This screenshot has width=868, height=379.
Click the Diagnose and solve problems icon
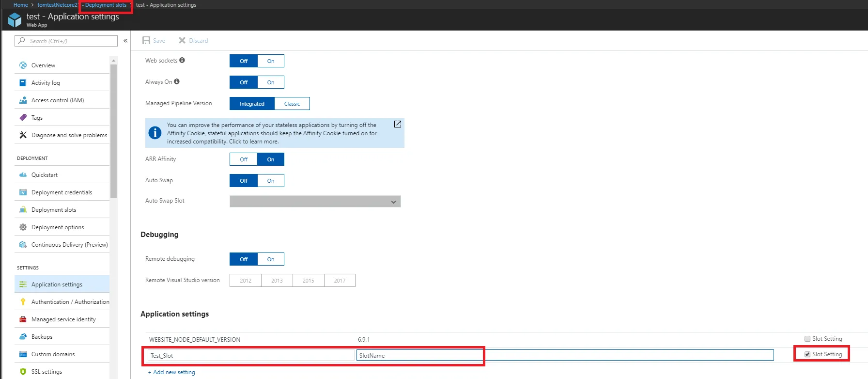pyautogui.click(x=23, y=135)
